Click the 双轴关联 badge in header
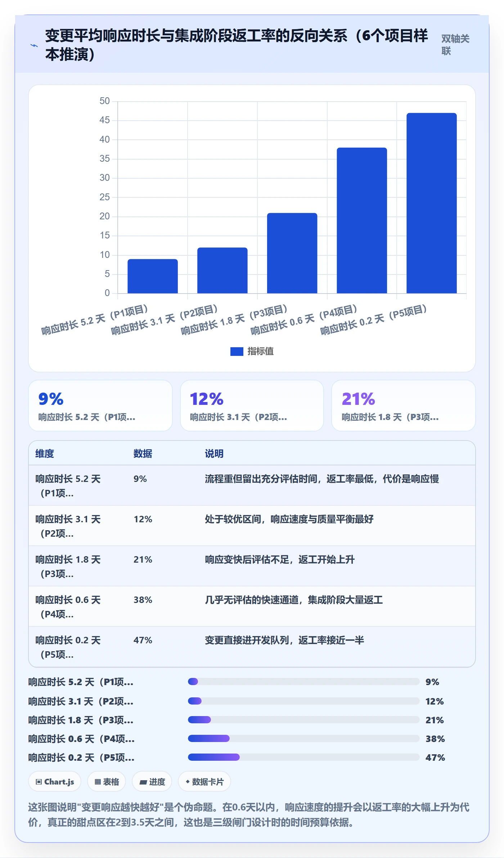 click(x=455, y=45)
